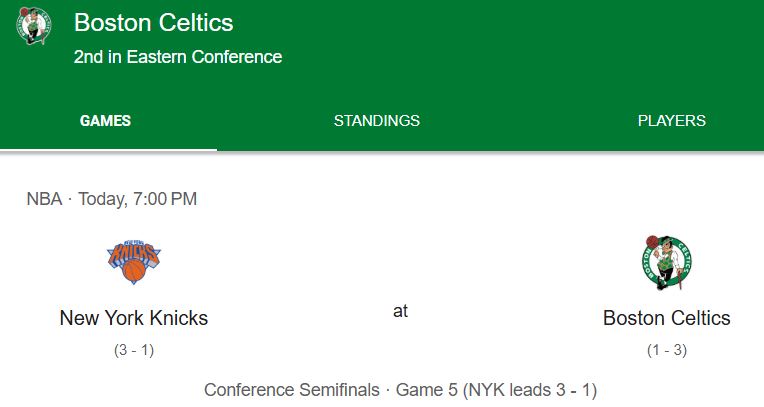Click the Boston Celtics header title
The width and height of the screenshot is (764, 407).
point(153,22)
